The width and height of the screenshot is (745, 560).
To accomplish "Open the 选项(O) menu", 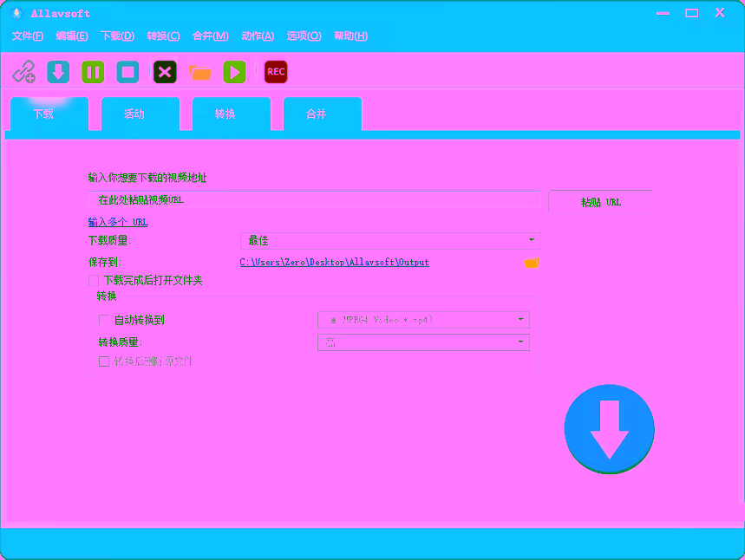I will [x=304, y=36].
